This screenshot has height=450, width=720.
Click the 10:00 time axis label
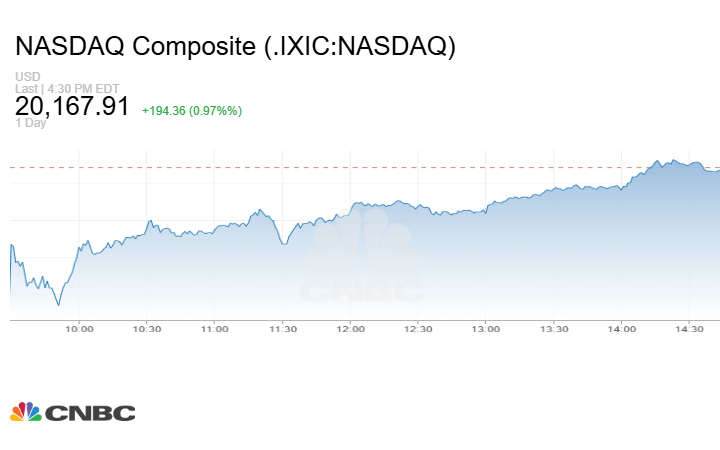79,329
